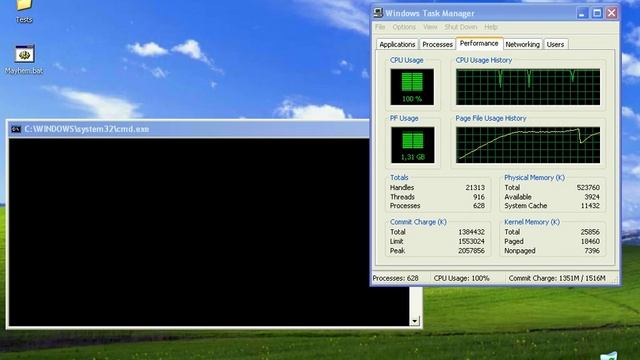Click the Commit Charge (K) group label
The image size is (640, 360).
tap(418, 222)
